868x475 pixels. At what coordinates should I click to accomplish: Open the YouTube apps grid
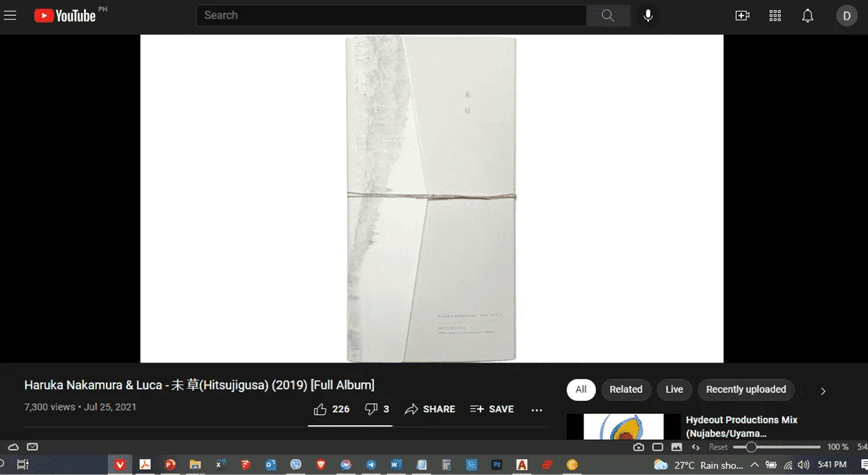(x=775, y=15)
